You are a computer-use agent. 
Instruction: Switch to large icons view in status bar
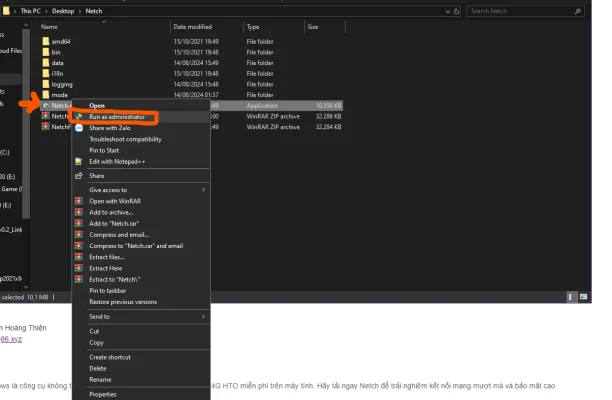coord(584,297)
